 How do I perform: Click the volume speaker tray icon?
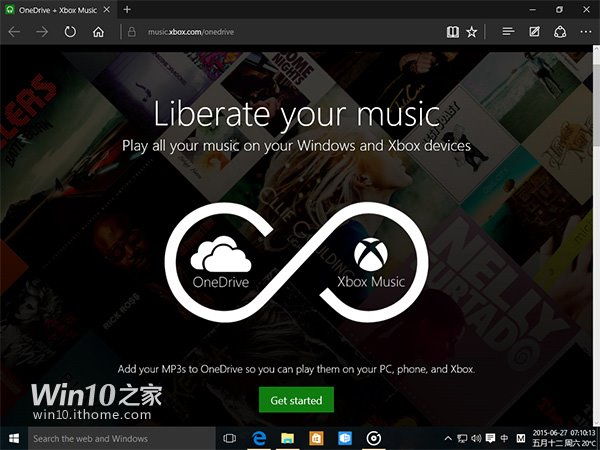click(476, 439)
